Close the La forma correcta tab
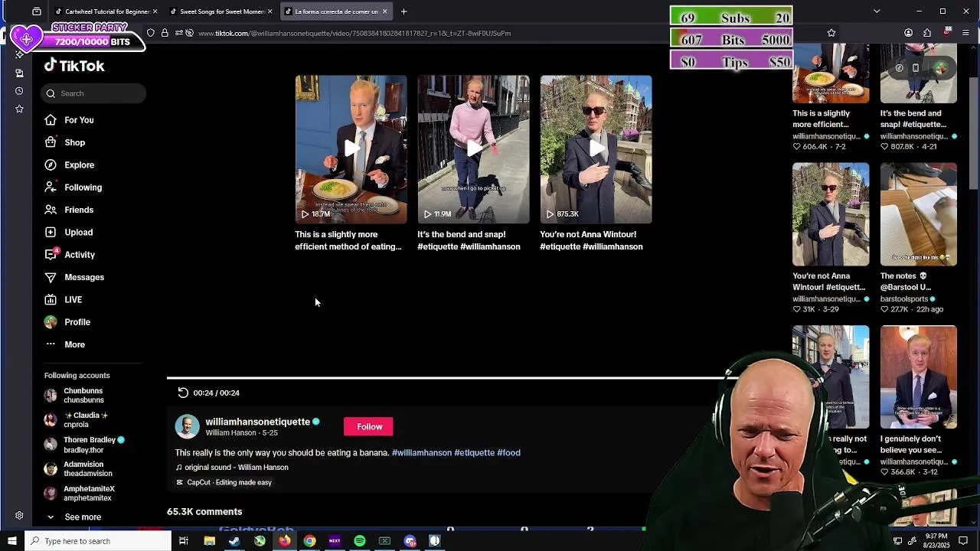 coord(385,11)
